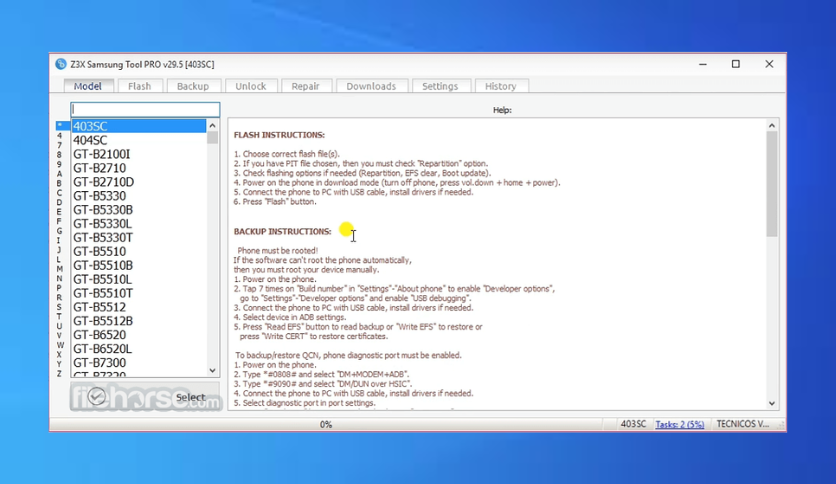Open the Repair tab
This screenshot has width=836, height=484.
[x=306, y=86]
